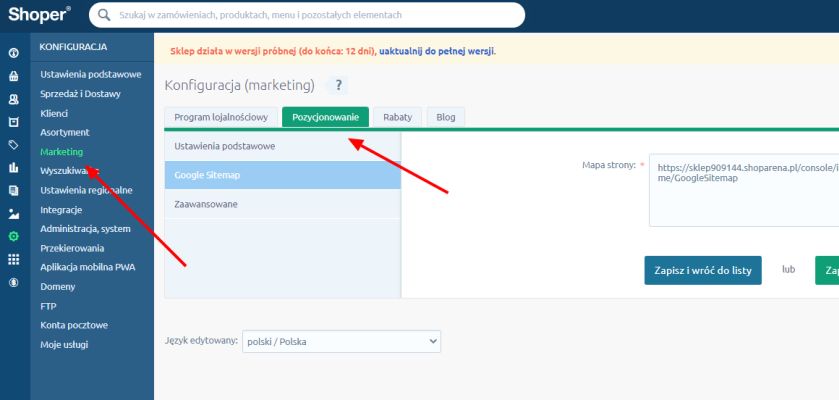Click the Zapisz i wróć do listy button
Screen dimensions: 839x400
click(x=703, y=270)
